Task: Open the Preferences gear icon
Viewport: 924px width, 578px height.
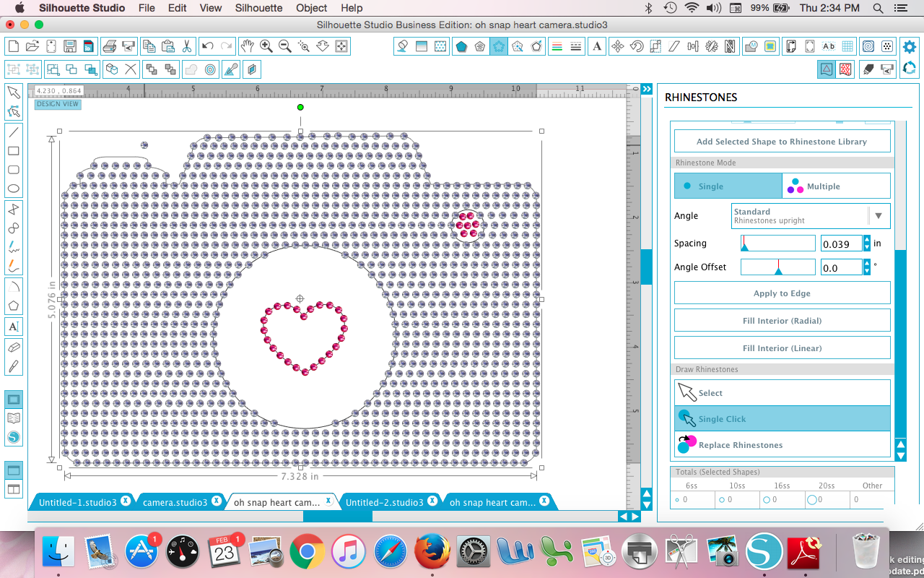Action: (x=909, y=47)
